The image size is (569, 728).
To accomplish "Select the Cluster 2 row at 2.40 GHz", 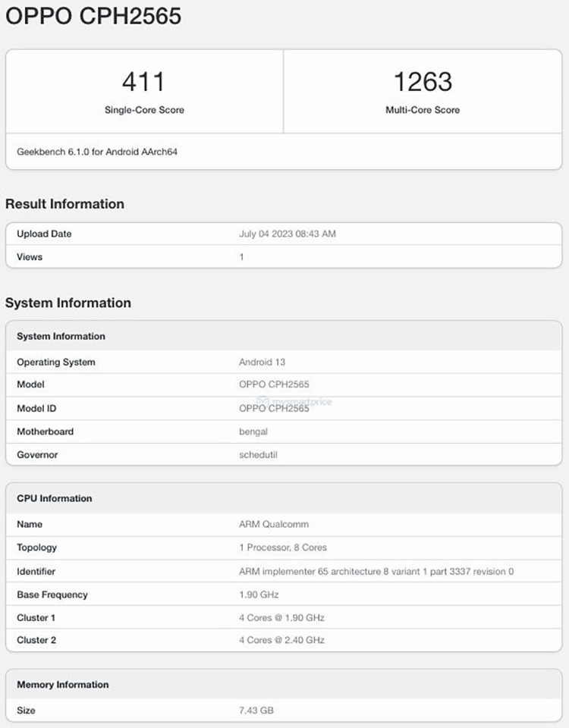I will point(280,640).
